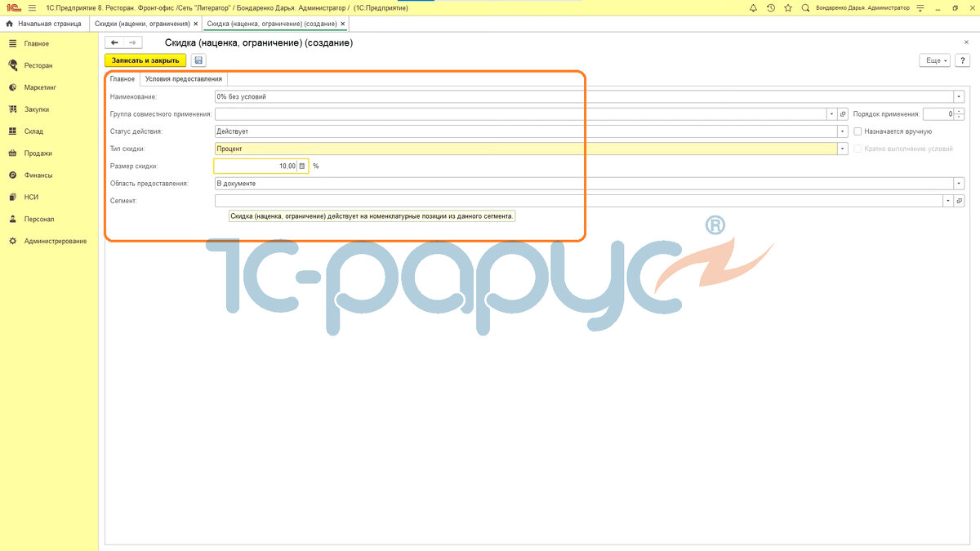Switch to Скидки (наценки, ограничения) tab
Image resolution: width=980 pixels, height=551 pixels.
point(142,24)
